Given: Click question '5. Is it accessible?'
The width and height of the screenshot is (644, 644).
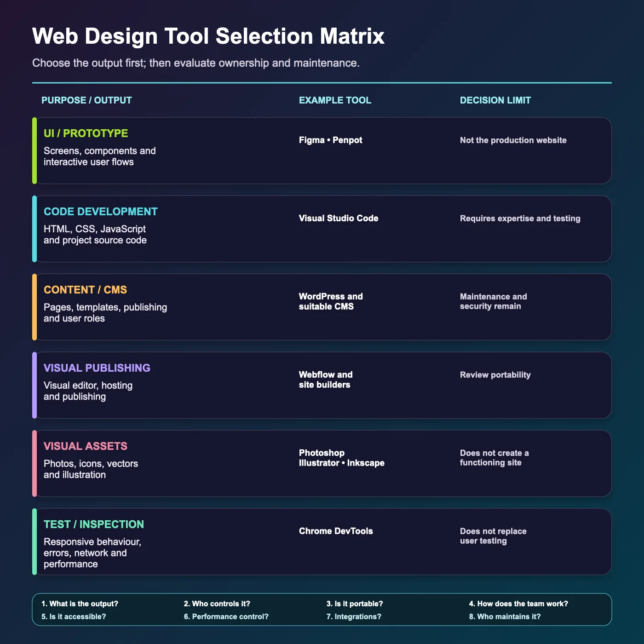Looking at the screenshot, I should point(74,617).
